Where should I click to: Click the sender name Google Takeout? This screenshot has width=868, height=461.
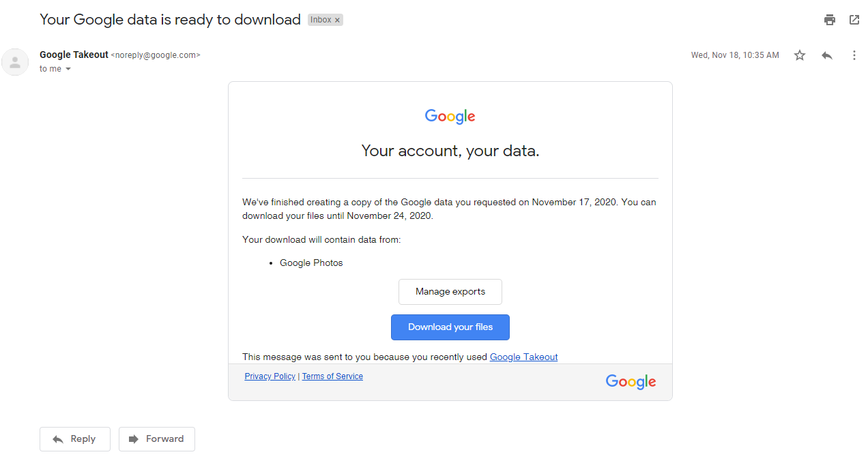pyautogui.click(x=74, y=55)
